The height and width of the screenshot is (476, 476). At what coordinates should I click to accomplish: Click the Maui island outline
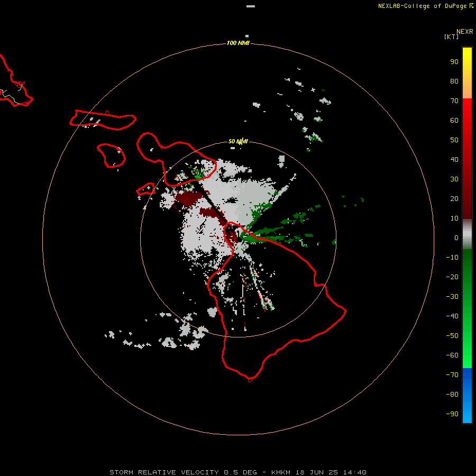click(176, 159)
